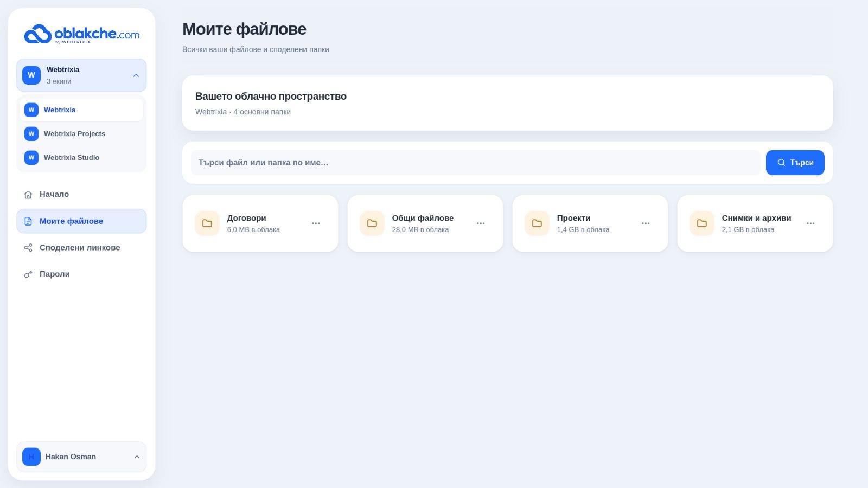Open the Общи файлове folder name

(x=423, y=218)
